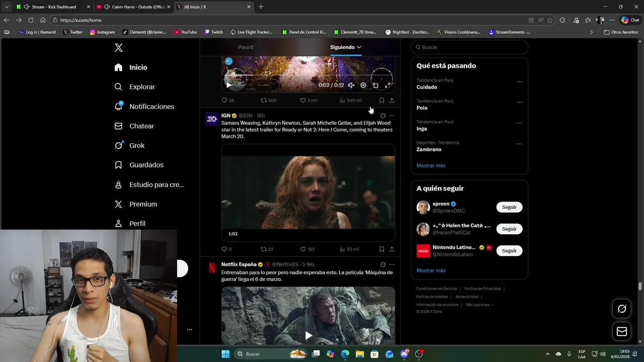Open Inicio home in sidebar
The width and height of the screenshot is (644, 362).
(131, 67)
